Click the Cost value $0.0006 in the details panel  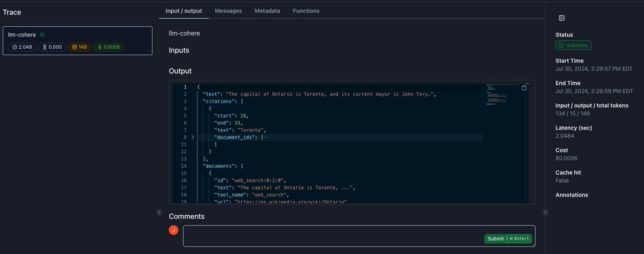[566, 158]
